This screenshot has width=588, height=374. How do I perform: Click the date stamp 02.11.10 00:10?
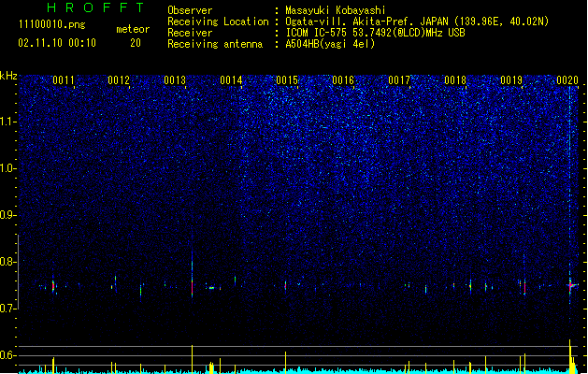click(57, 43)
